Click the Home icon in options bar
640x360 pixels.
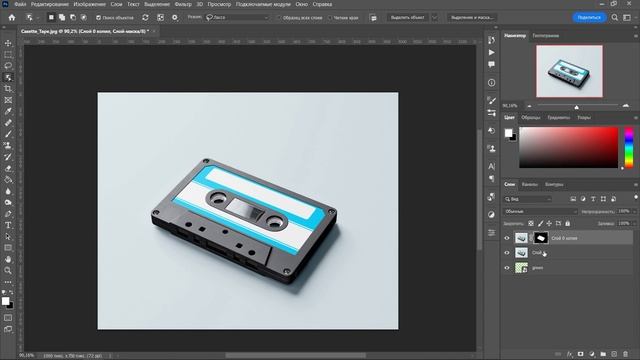click(x=12, y=18)
